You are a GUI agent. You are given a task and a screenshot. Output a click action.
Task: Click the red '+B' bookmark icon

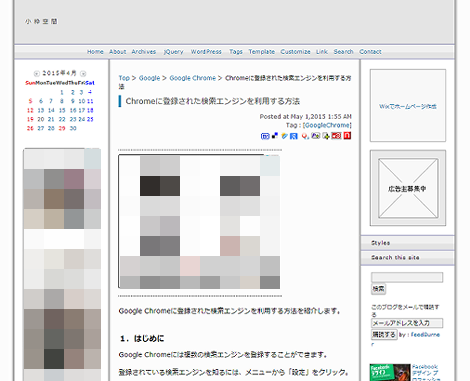coord(336,136)
